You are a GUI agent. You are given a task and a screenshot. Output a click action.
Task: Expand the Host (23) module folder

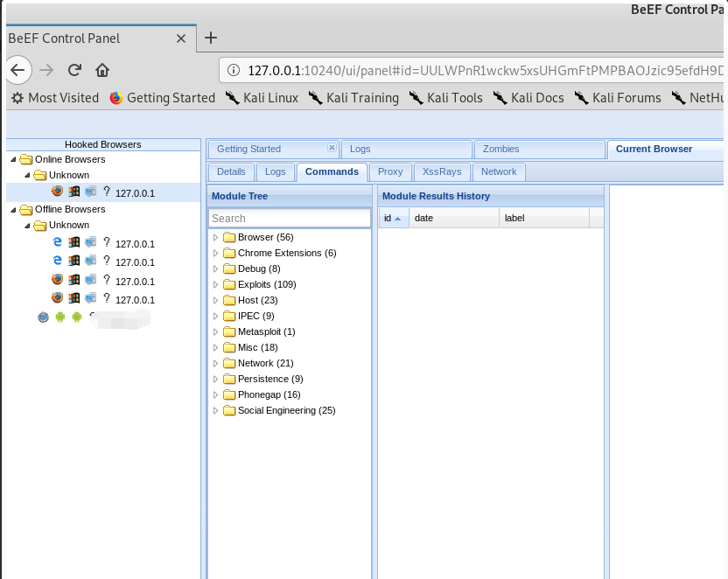point(215,301)
